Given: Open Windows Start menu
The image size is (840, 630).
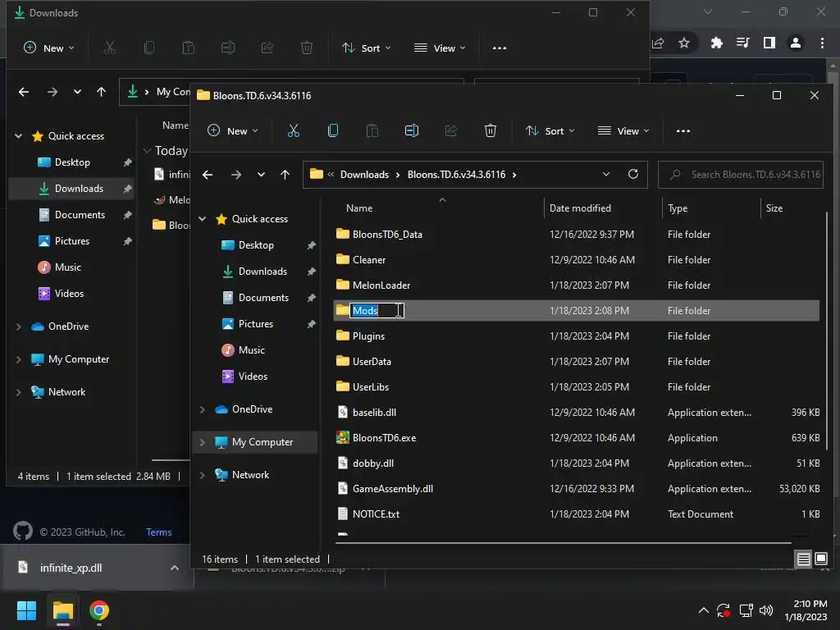Looking at the screenshot, I should (x=26, y=610).
